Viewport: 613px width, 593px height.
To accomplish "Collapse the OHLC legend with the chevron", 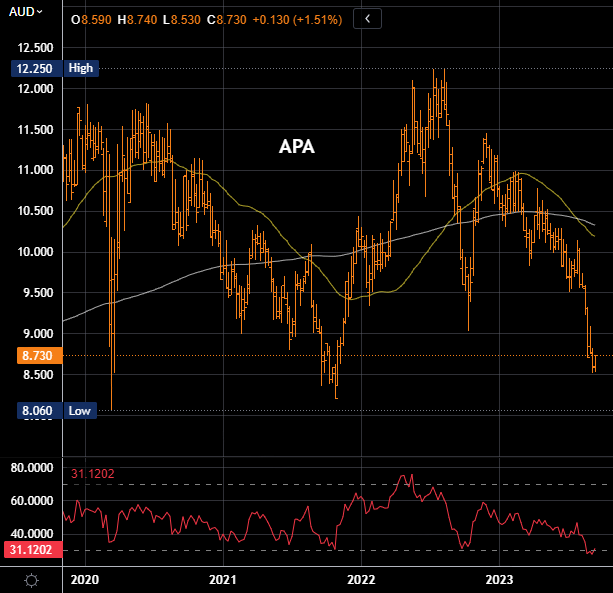I will [x=367, y=19].
